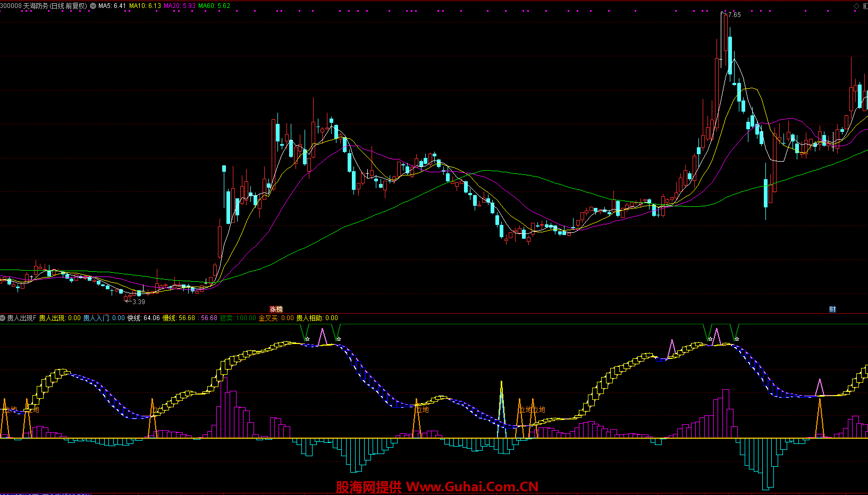Click the 贵人出现: 0.00 value
Screen dimensions: 868x495
pos(60,318)
